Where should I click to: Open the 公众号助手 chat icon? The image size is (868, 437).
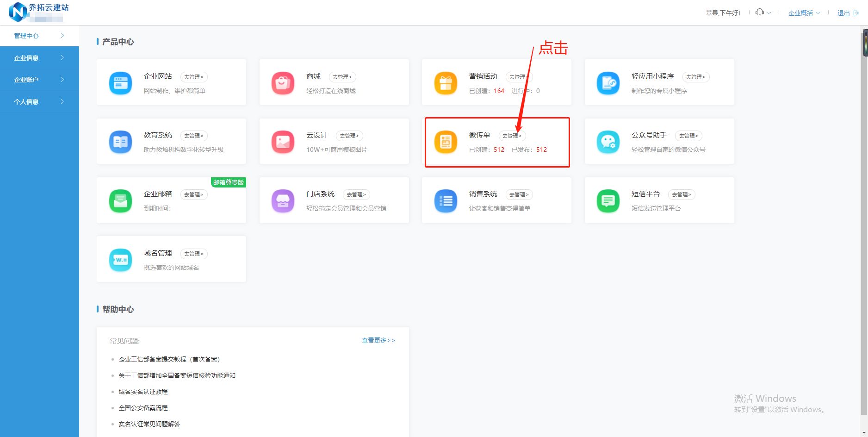pyautogui.click(x=608, y=142)
